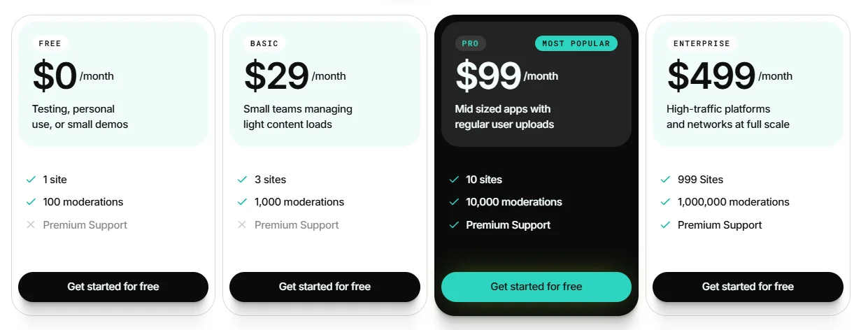Select the "Most Popular" badge
Screen dimensions: 868x330
[x=576, y=43]
